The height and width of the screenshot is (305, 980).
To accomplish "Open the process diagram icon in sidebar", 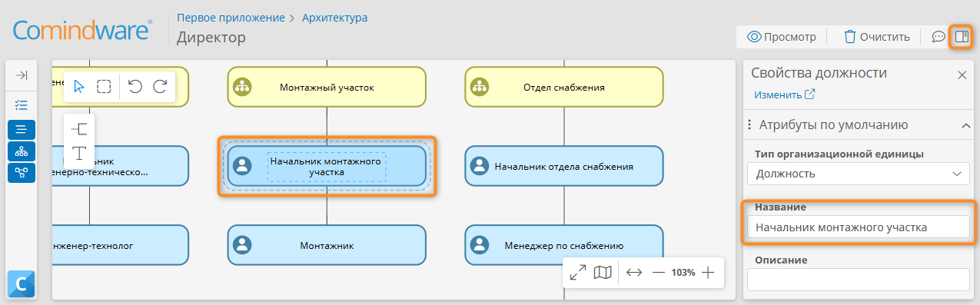I will point(22,173).
